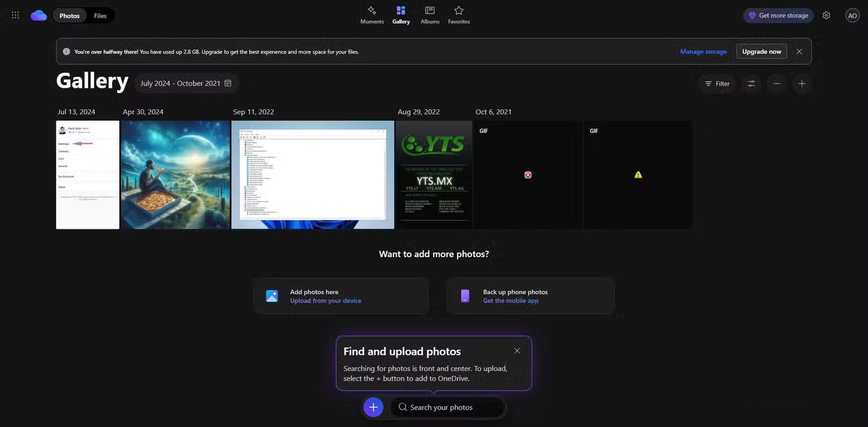Click the Manage storage link
The height and width of the screenshot is (427, 868).
point(703,52)
